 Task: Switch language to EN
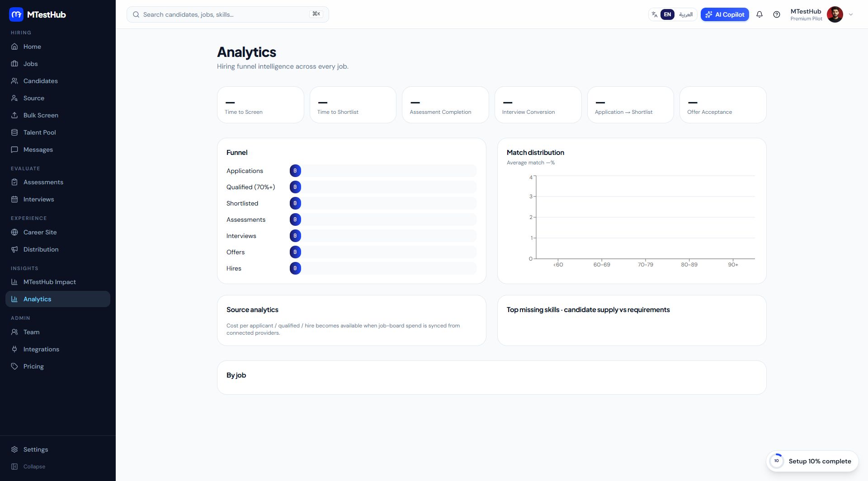(667, 14)
